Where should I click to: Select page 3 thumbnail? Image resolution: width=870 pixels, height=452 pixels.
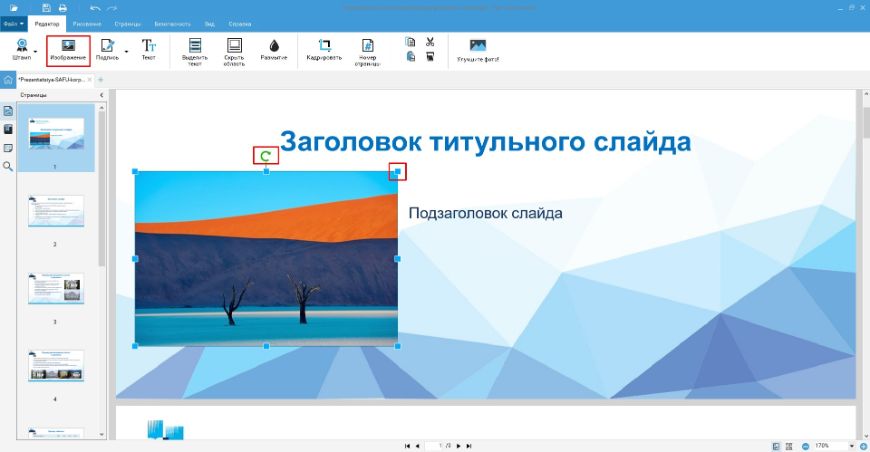56,288
